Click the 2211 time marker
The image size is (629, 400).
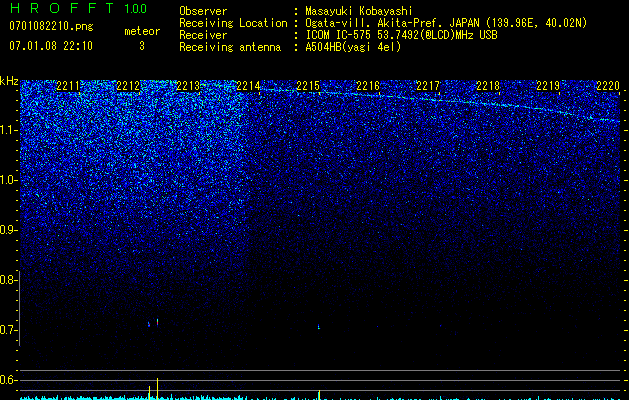coord(68,86)
